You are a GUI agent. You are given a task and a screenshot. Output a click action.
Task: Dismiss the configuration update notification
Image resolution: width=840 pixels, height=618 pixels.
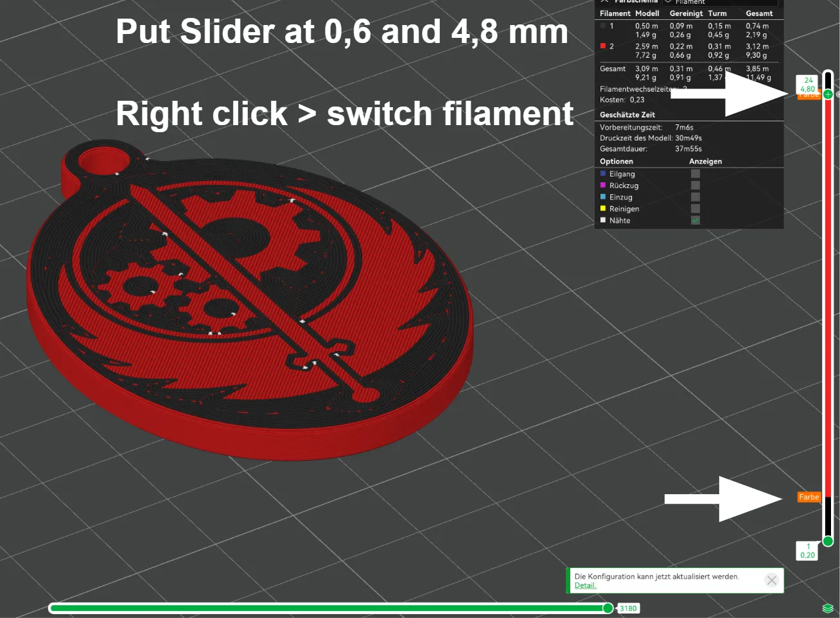coord(772,580)
